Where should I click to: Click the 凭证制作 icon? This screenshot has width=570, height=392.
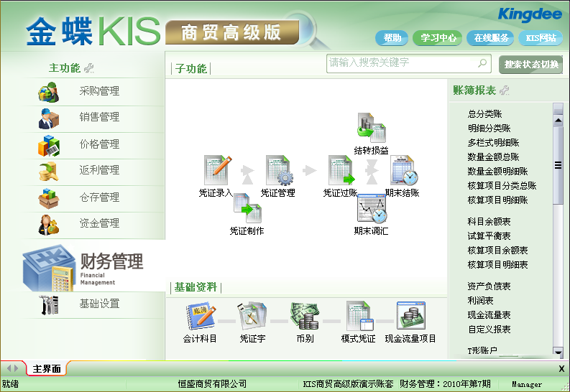[247, 213]
